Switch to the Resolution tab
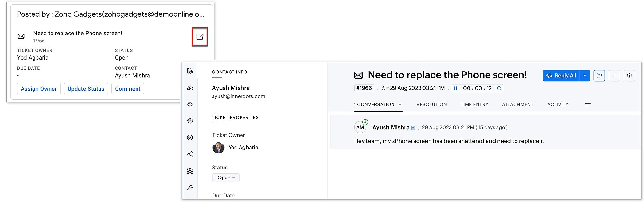The width and height of the screenshot is (644, 202). click(431, 105)
